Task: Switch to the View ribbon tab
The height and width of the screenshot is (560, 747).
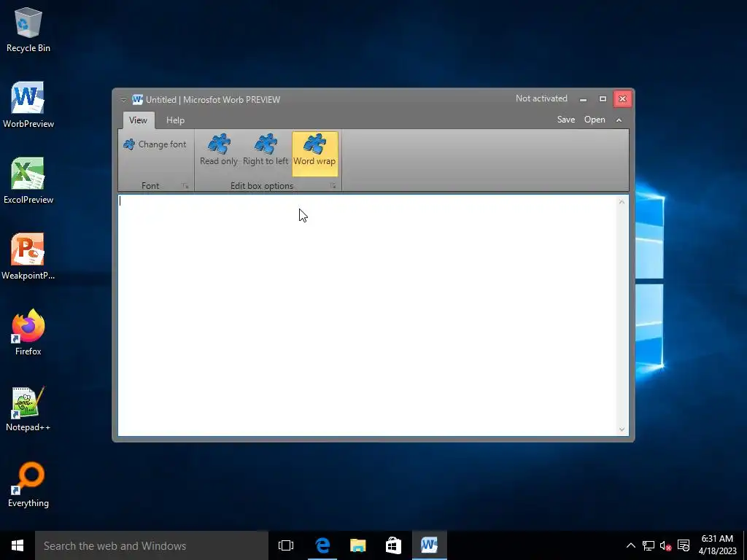Action: tap(138, 120)
